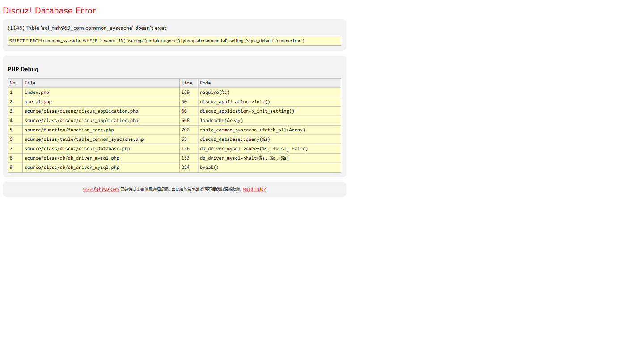Click line number 136 cell
The height and width of the screenshot is (362, 644).
click(189, 149)
